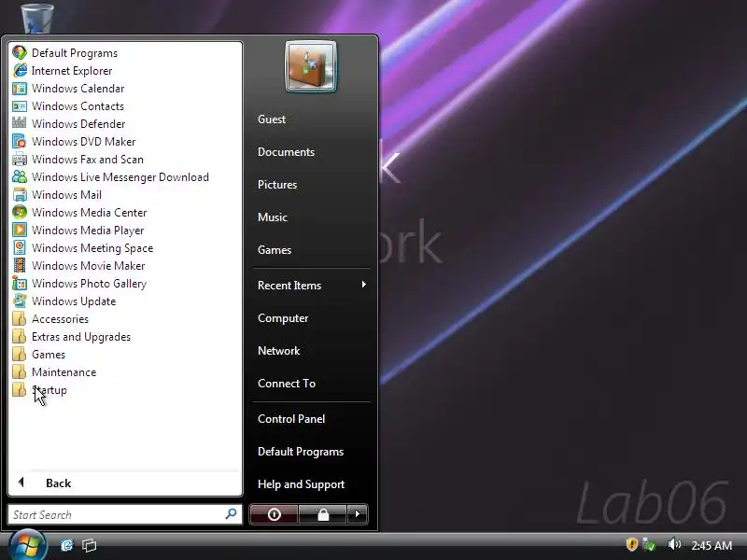Screen dimensions: 747x560
Task: Open Network from the Start menu
Action: (x=278, y=351)
